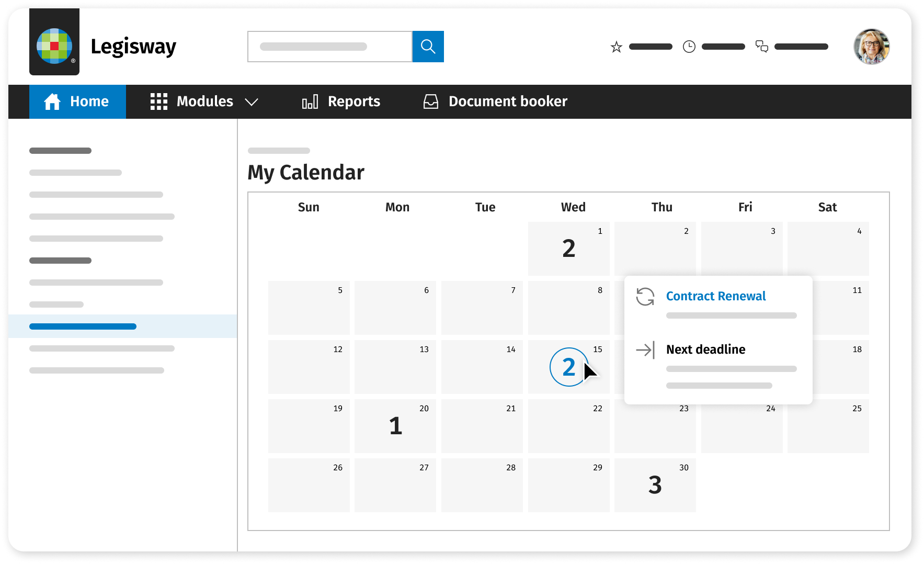Click the star favorites icon
This screenshot has width=924, height=564.
(x=617, y=47)
